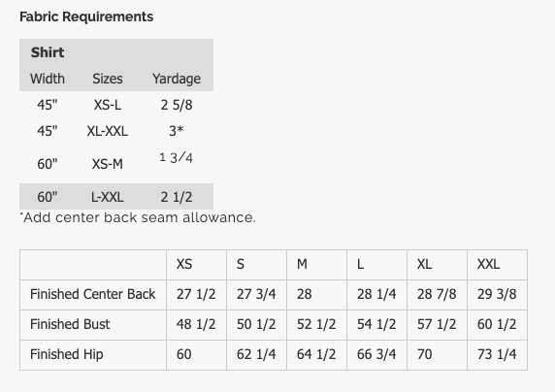Click the Width column header

tap(48, 79)
